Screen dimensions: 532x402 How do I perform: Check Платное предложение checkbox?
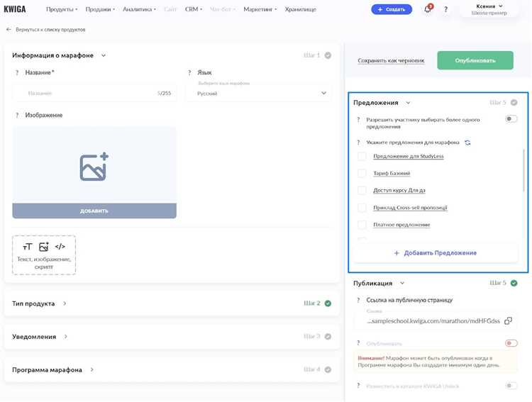click(x=362, y=225)
